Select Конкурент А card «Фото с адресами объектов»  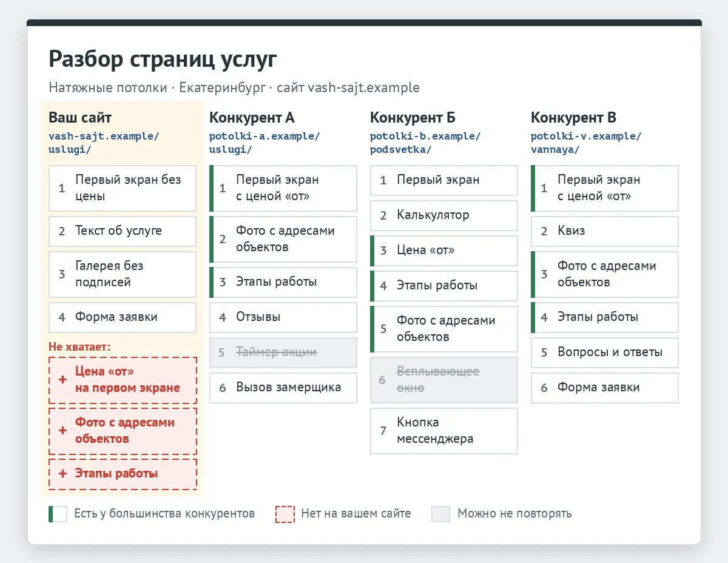[283, 239]
